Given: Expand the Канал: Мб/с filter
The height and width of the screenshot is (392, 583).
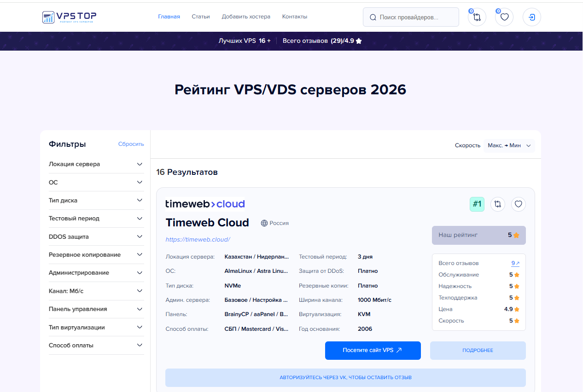Looking at the screenshot, I should 96,291.
